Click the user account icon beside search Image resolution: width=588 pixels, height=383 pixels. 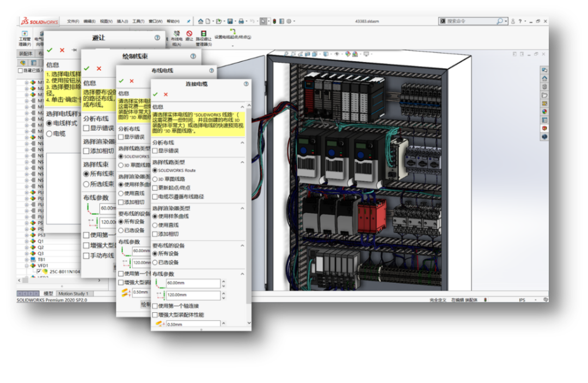[x=513, y=21]
